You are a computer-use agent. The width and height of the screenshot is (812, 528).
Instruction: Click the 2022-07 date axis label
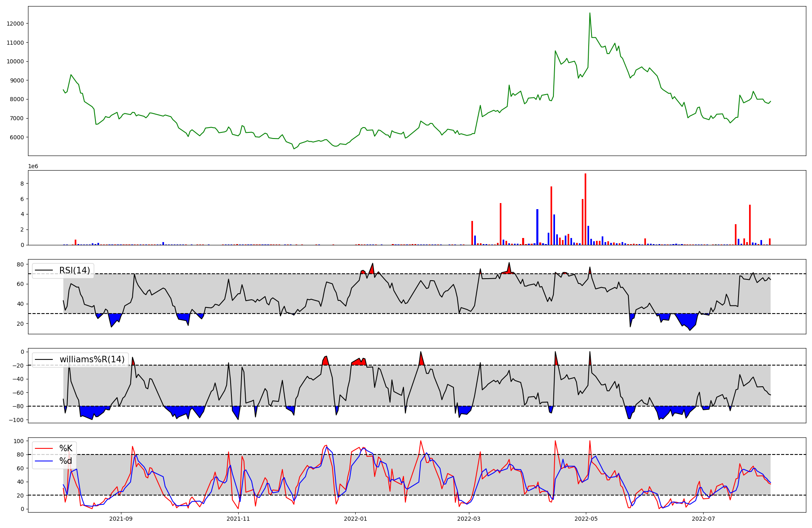(703, 519)
